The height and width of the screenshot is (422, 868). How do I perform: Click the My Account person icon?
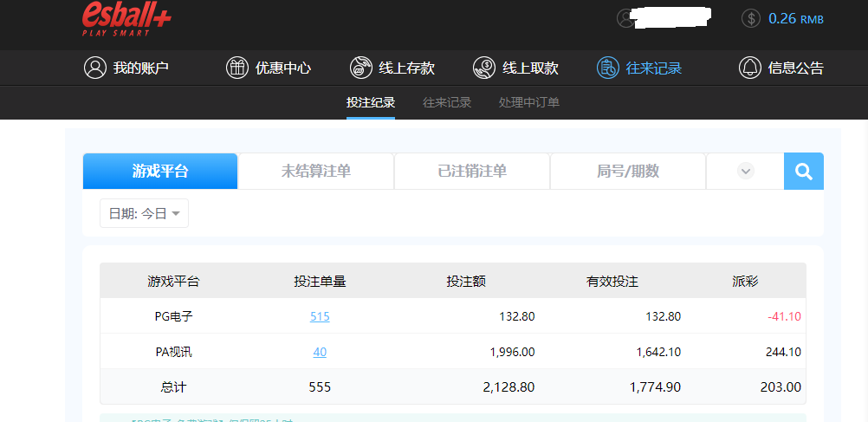coord(94,68)
